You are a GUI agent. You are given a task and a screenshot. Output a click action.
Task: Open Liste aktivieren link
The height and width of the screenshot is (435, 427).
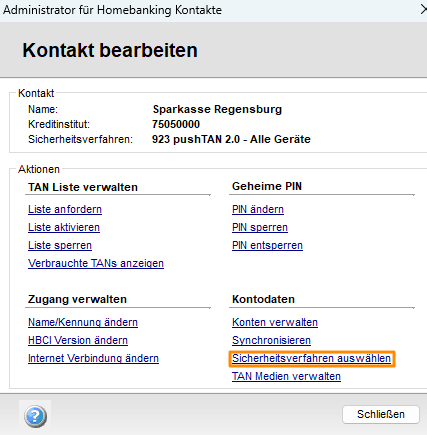pyautogui.click(x=64, y=227)
